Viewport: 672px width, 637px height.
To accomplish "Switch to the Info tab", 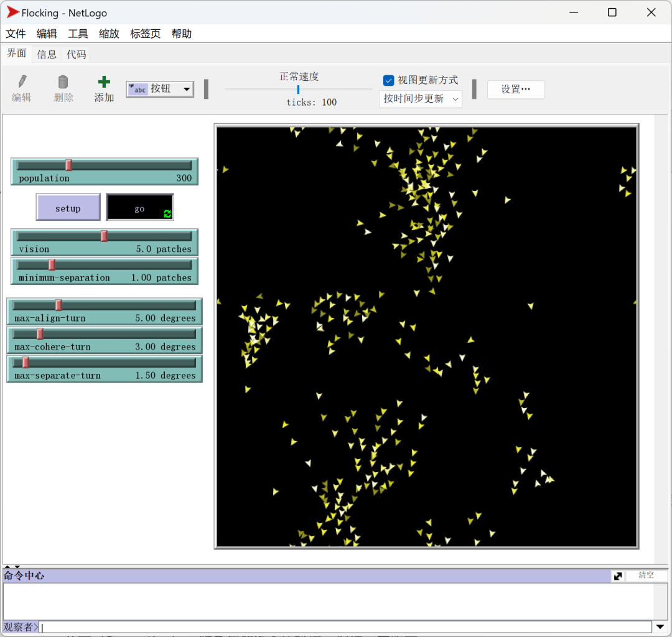I will click(x=47, y=55).
